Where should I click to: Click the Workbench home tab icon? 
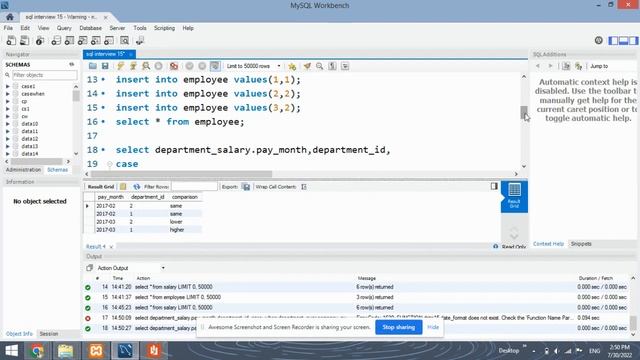tap(10, 17)
